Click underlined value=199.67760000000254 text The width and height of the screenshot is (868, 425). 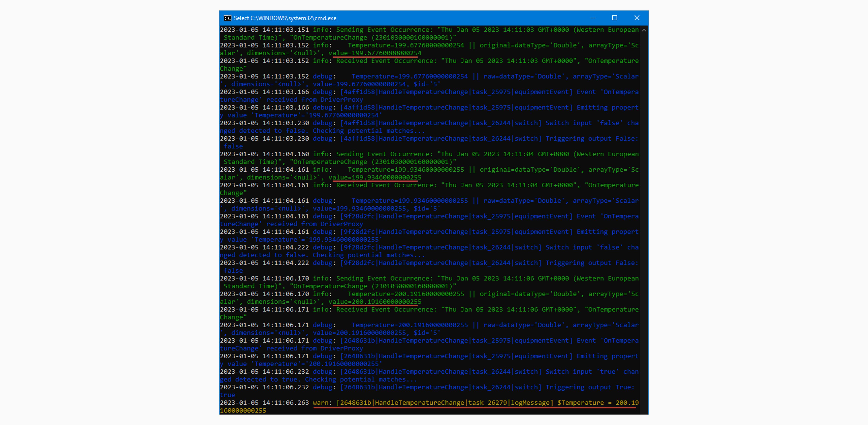click(x=375, y=53)
